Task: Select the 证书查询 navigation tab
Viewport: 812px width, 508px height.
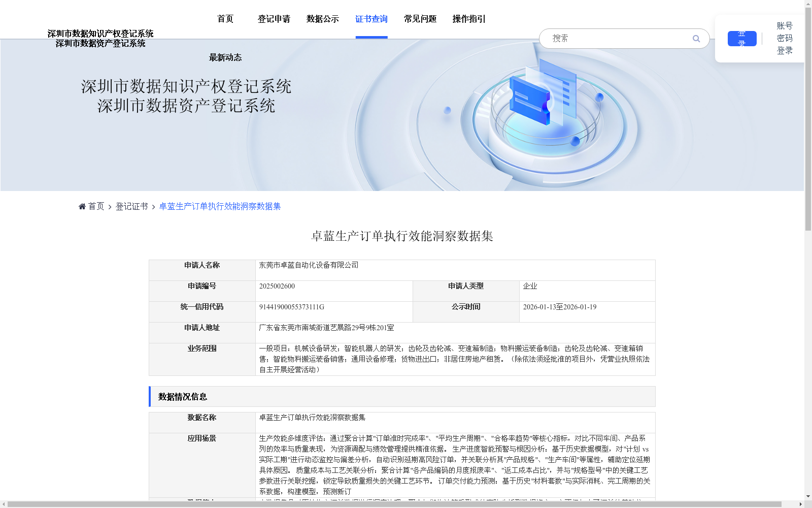Action: pos(371,19)
